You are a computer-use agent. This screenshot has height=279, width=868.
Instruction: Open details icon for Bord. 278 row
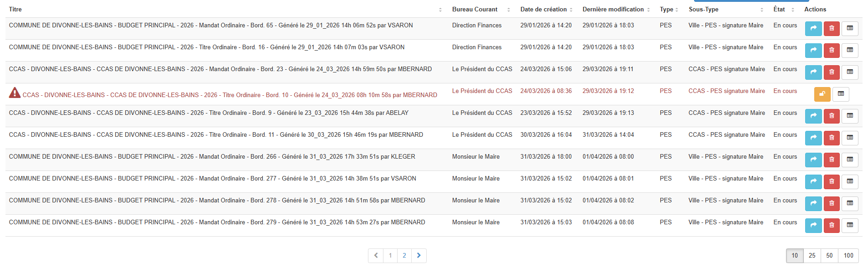[850, 204]
